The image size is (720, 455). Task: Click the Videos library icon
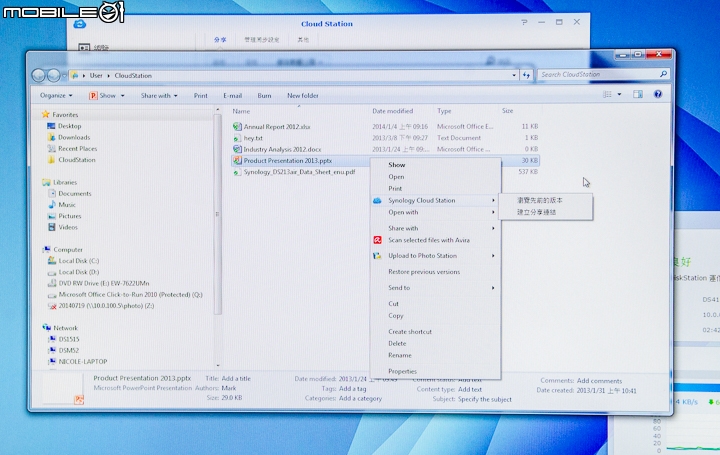click(52, 227)
